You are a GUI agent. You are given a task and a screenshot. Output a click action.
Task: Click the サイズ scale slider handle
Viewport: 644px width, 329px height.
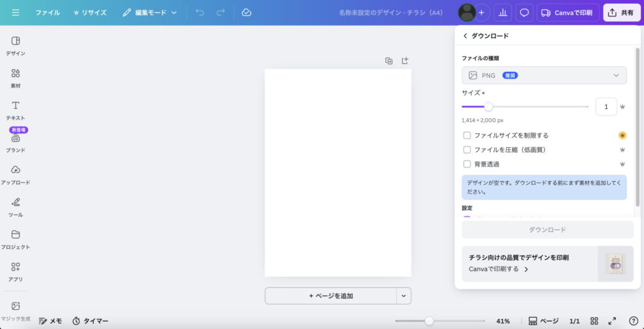(x=488, y=107)
